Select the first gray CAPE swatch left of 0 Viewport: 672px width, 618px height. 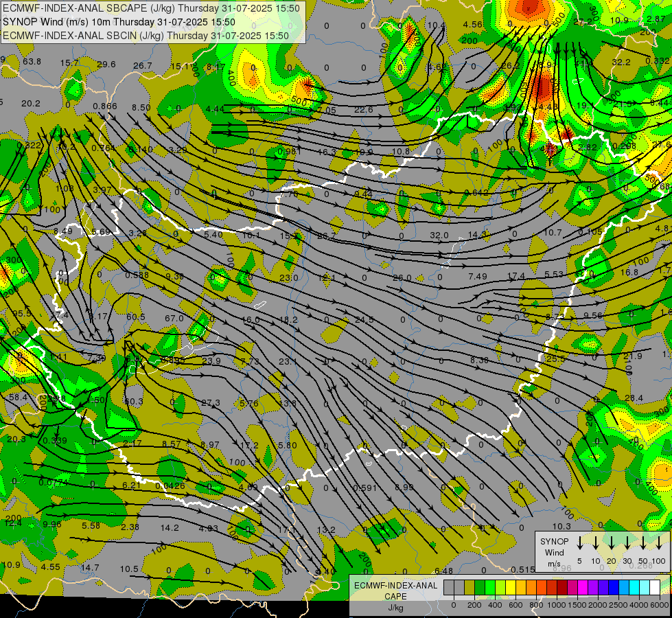(x=449, y=587)
